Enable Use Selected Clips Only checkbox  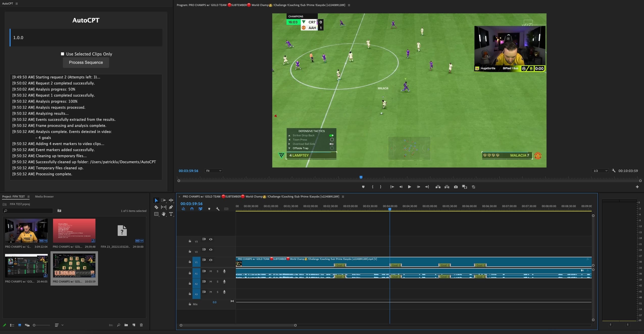(62, 54)
